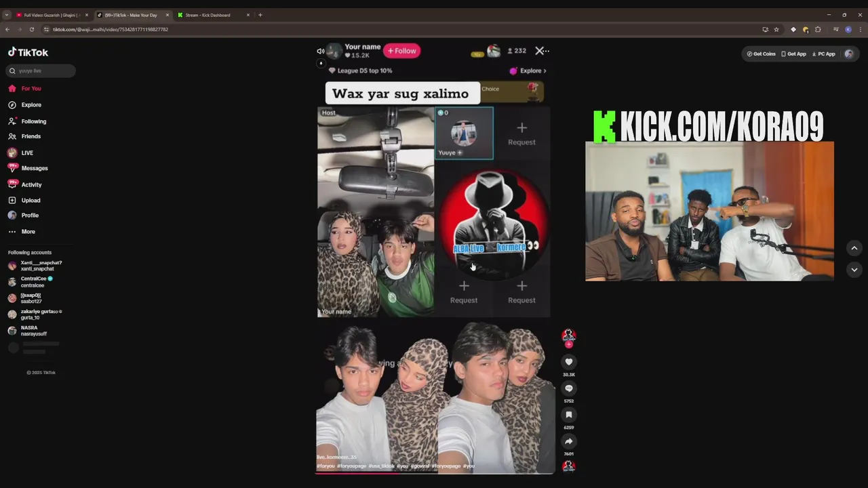Open Chrome profile avatar

(x=848, y=29)
